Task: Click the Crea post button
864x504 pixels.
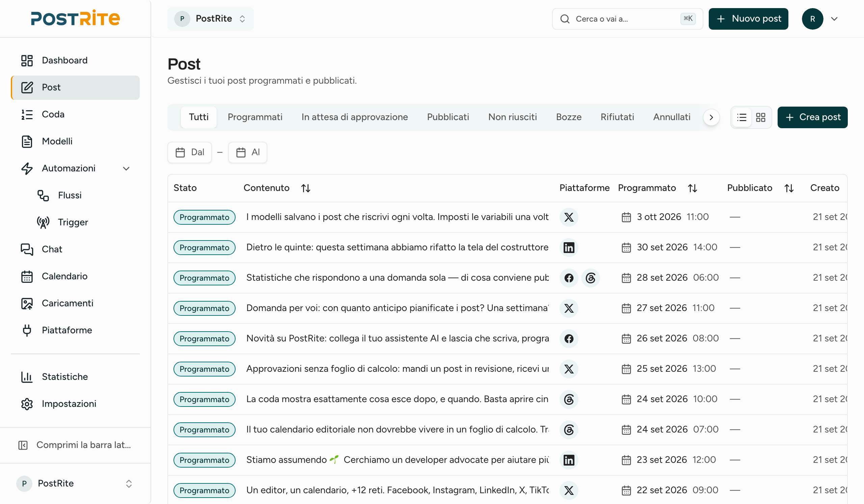Action: 812,117
